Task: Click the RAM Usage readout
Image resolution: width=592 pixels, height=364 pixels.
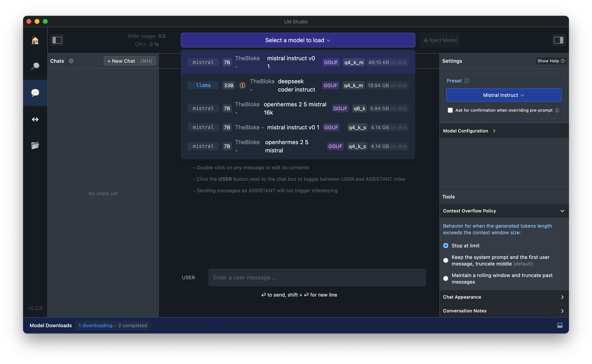Action: (x=147, y=36)
